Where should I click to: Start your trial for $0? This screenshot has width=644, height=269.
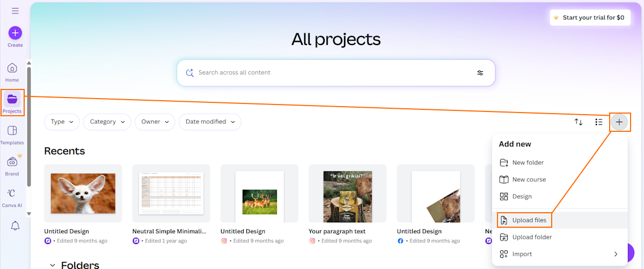(589, 18)
